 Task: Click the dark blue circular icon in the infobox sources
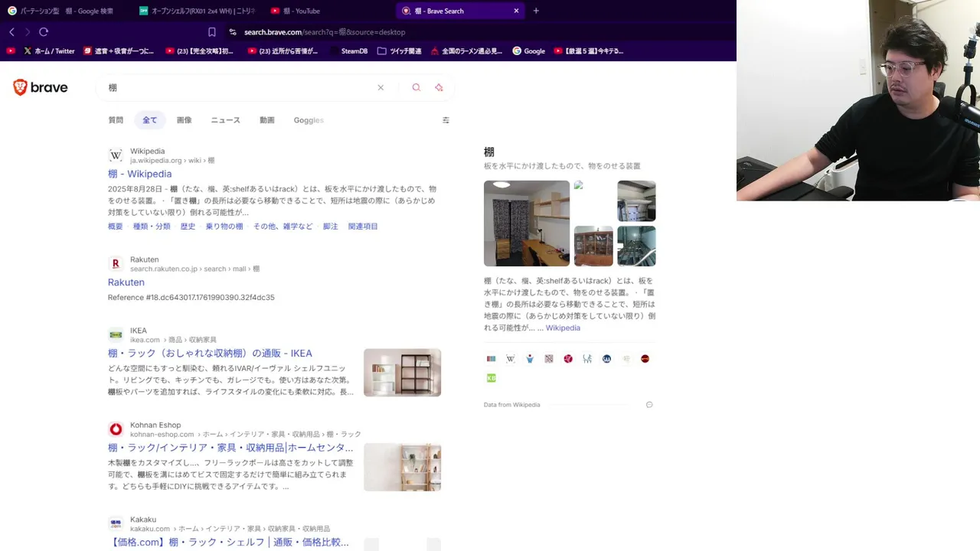point(606,358)
